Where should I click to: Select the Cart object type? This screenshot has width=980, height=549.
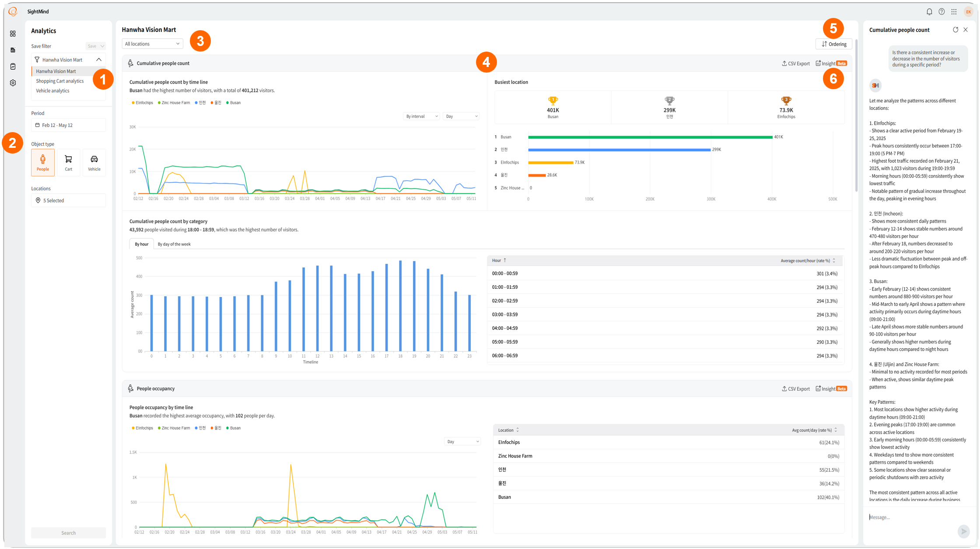click(68, 162)
